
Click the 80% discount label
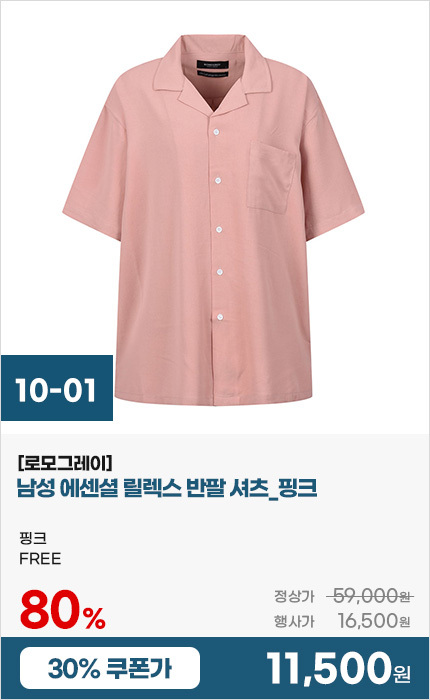coord(63,609)
